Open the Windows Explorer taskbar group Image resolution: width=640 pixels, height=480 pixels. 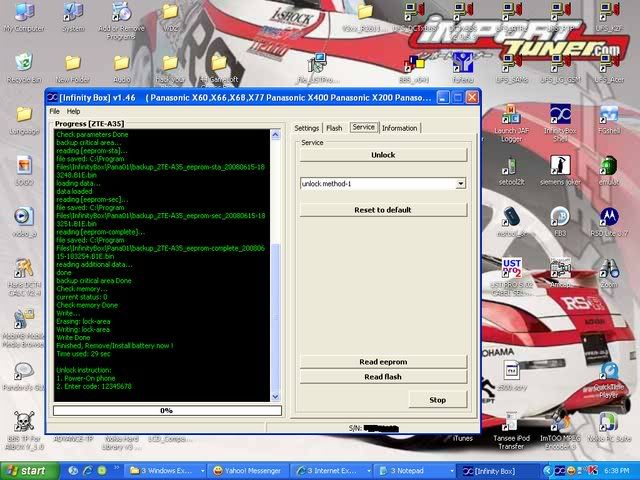(164, 471)
